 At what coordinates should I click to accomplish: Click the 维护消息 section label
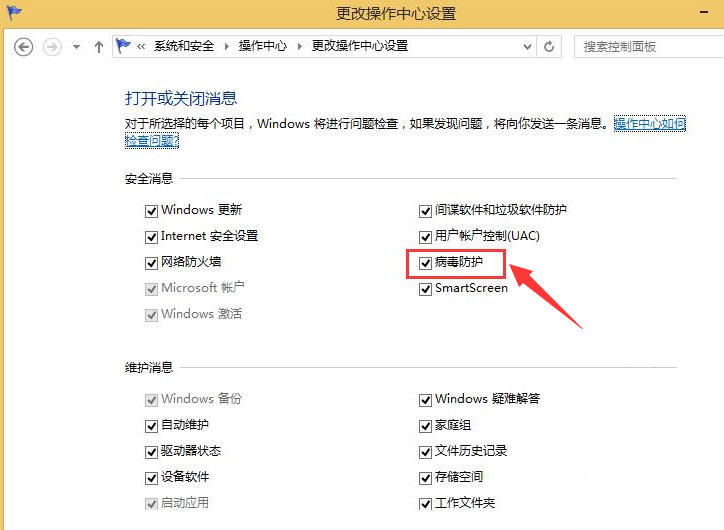[149, 367]
